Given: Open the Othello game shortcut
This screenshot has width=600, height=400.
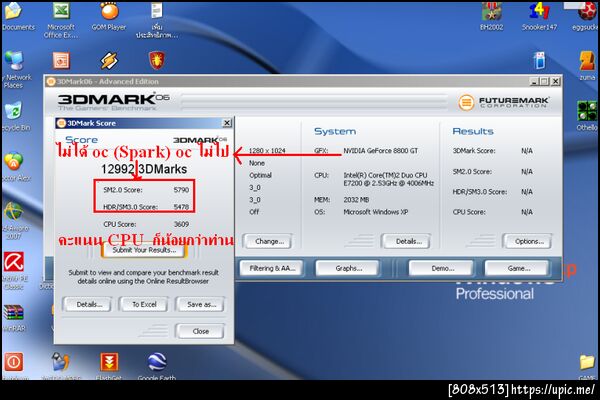Looking at the screenshot, I should coord(587,116).
